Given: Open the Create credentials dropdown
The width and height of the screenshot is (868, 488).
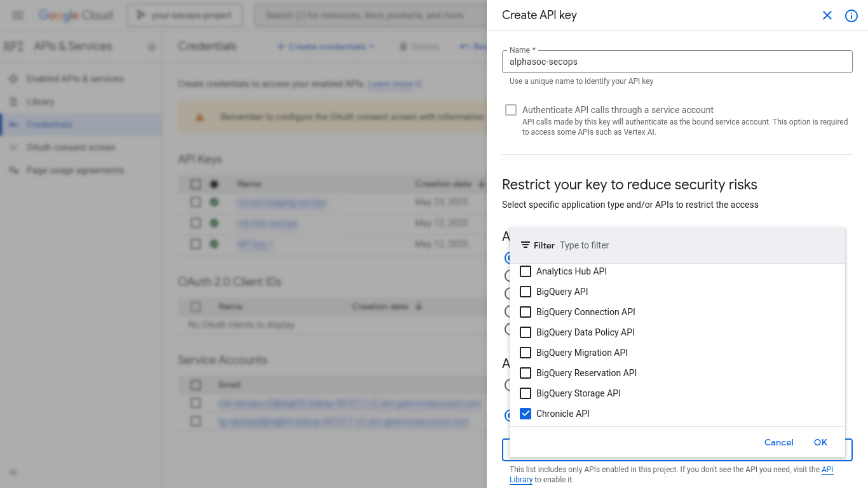Looking at the screenshot, I should pos(326,46).
